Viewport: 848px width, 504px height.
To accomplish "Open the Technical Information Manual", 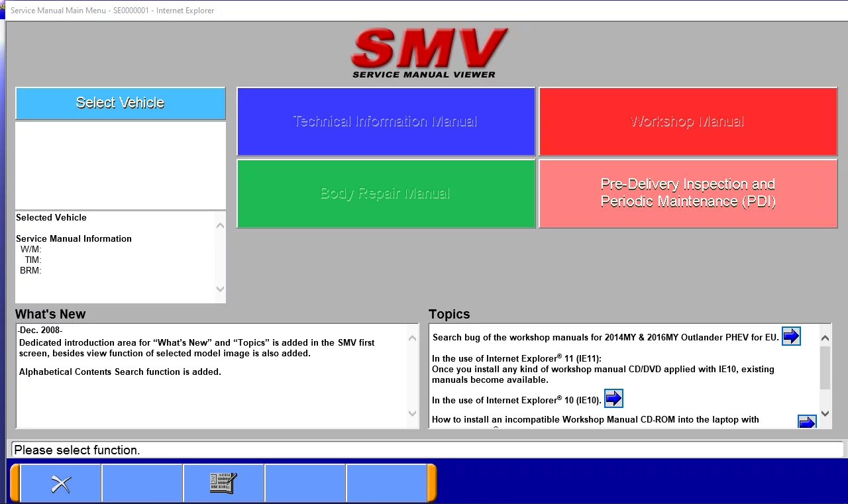I will pos(386,122).
